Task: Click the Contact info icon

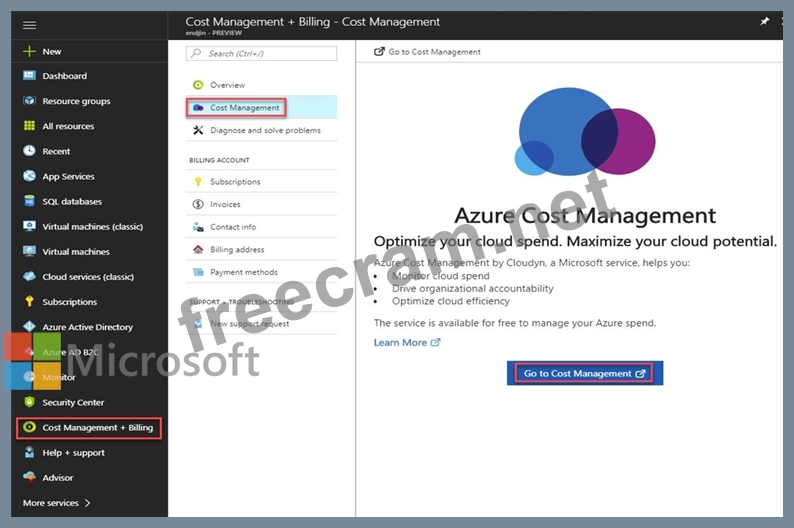Action: pos(198,227)
